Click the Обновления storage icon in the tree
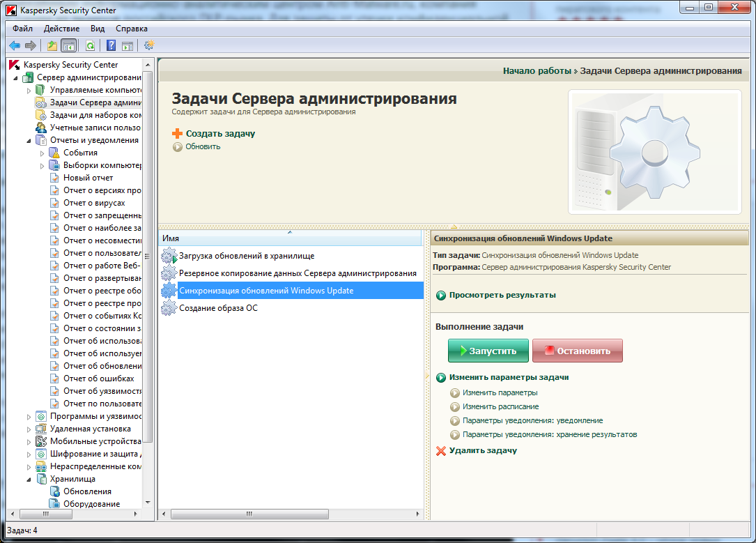The height and width of the screenshot is (543, 756). coord(55,491)
